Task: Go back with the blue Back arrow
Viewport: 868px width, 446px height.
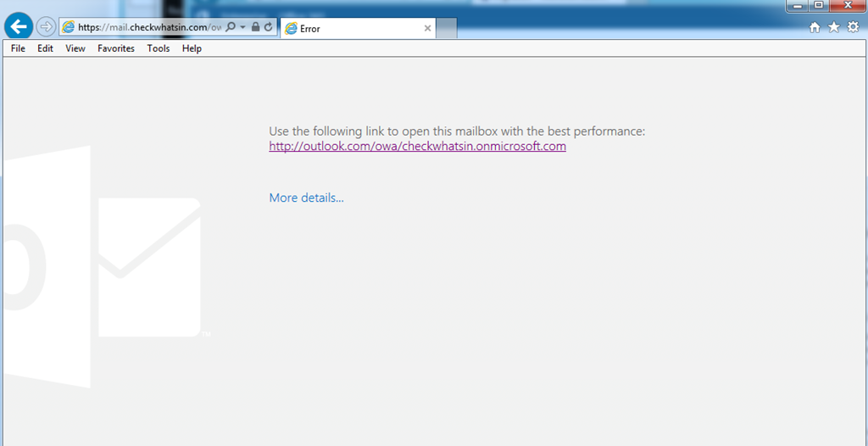Action: 19,26
